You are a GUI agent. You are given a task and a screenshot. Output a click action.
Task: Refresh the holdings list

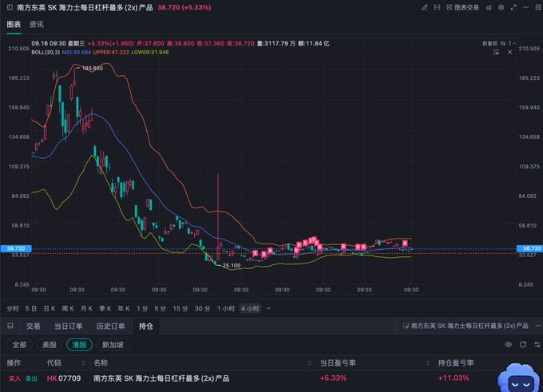tap(522, 345)
